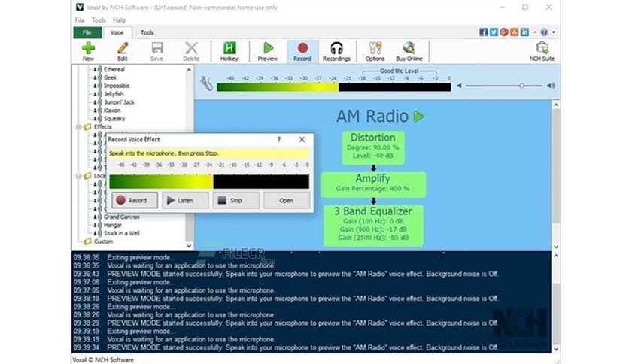Close the Record Voice Effect dialog

point(302,139)
